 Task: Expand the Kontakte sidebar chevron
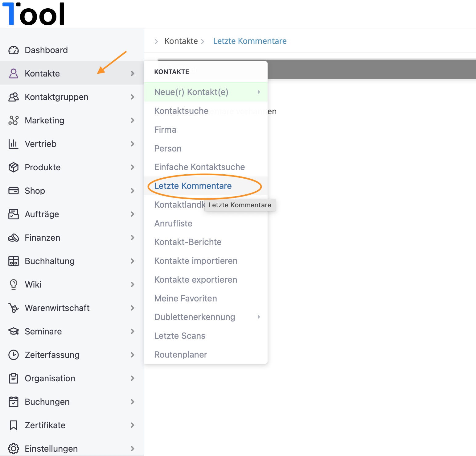(133, 73)
